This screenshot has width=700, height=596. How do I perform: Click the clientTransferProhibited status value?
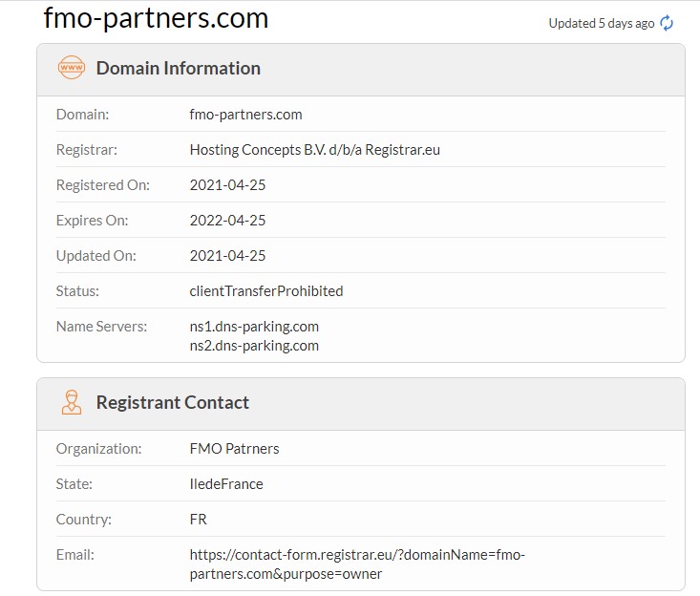pos(265,291)
